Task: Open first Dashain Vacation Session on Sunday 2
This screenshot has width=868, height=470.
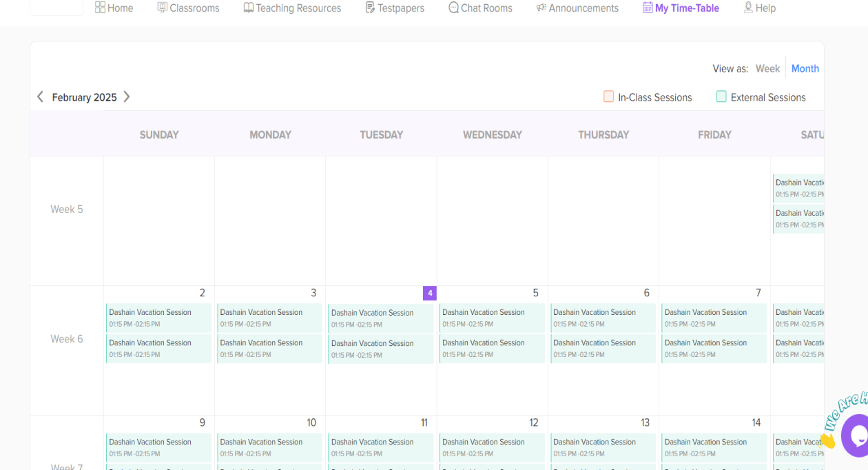Action: (158, 318)
